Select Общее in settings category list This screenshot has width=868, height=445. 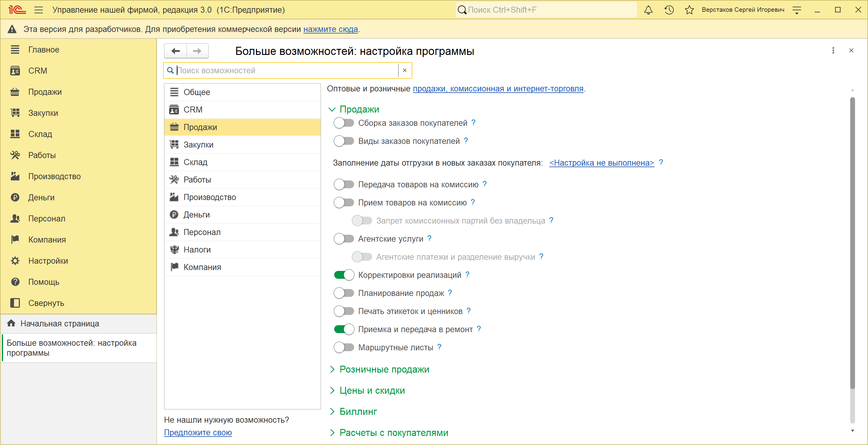pyautogui.click(x=242, y=92)
